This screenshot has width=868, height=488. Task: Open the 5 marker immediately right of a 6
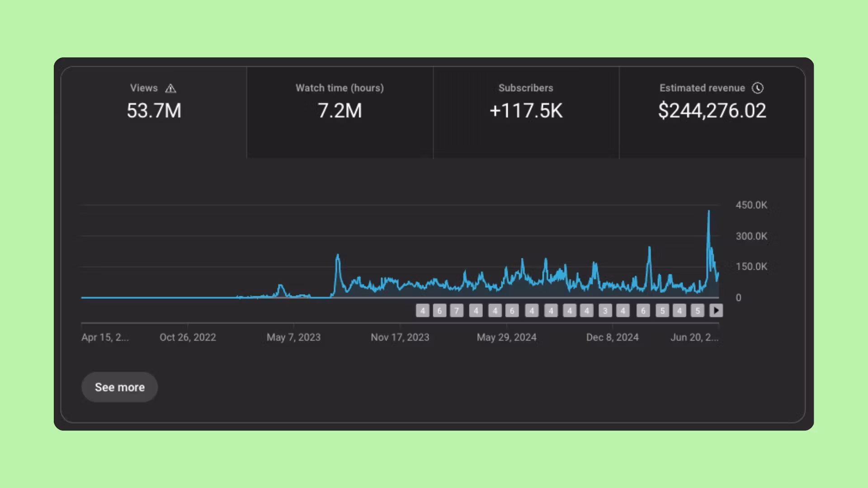click(x=662, y=311)
